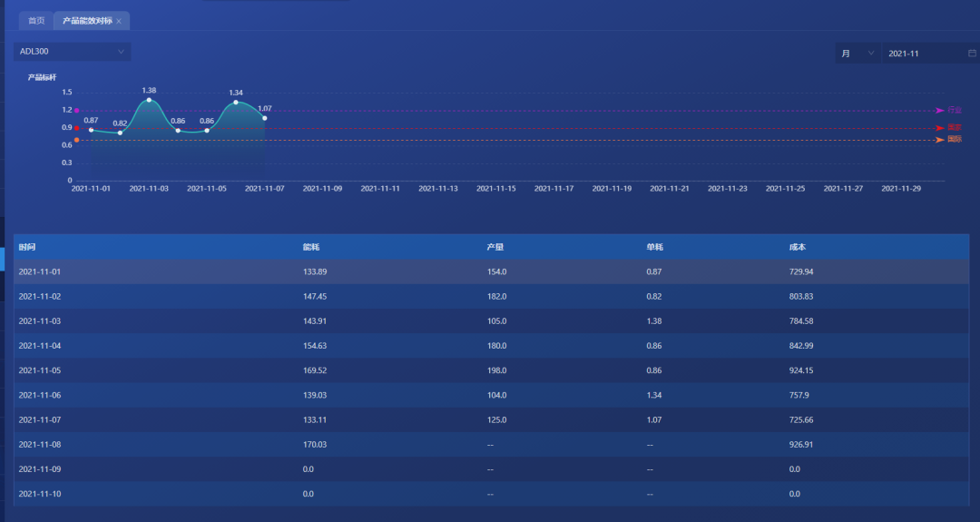Click the 2021-11 month input field

pos(921,54)
